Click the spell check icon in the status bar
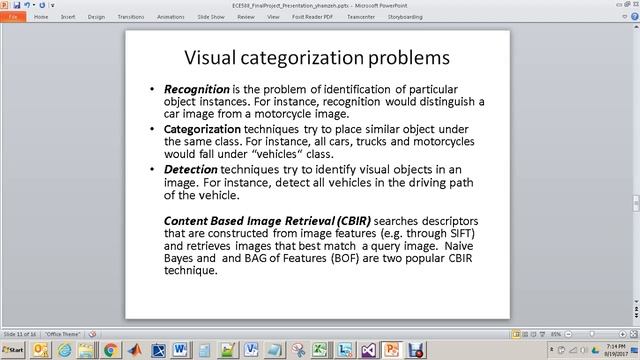This screenshot has height=360, width=640. 93,334
